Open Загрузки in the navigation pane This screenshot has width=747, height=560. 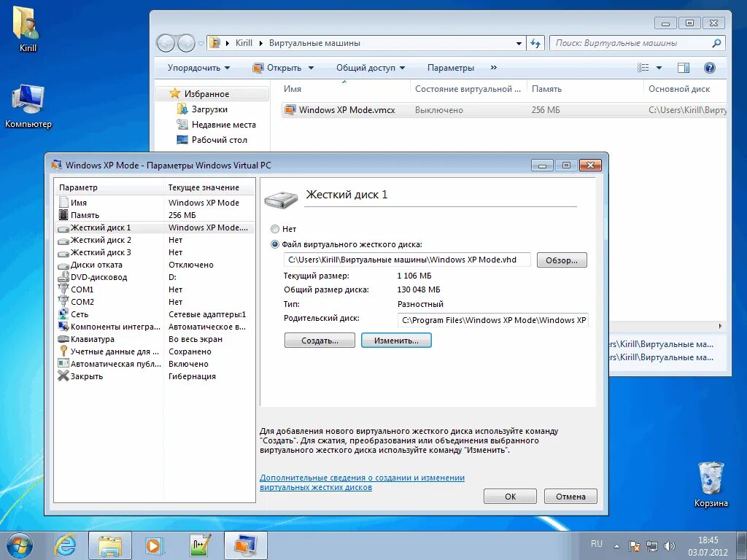pos(209,109)
